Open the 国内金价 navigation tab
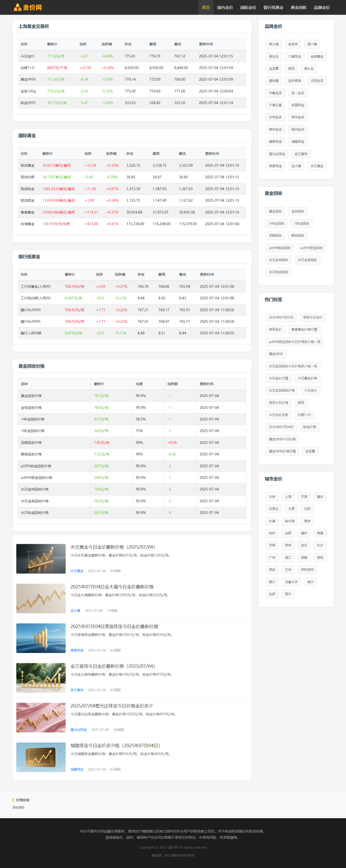The width and height of the screenshot is (346, 868). pyautogui.click(x=225, y=7)
